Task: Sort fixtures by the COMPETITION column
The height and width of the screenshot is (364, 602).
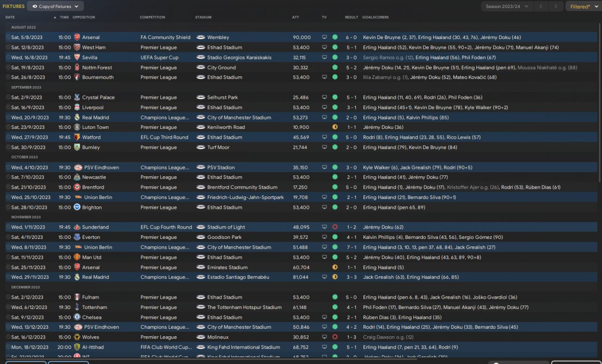Action: tap(152, 17)
